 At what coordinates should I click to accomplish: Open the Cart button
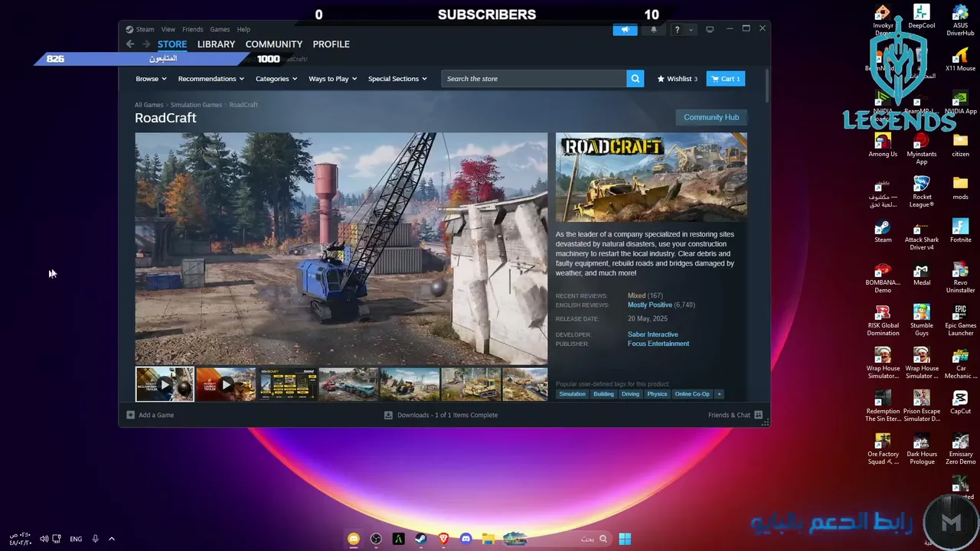coord(725,79)
